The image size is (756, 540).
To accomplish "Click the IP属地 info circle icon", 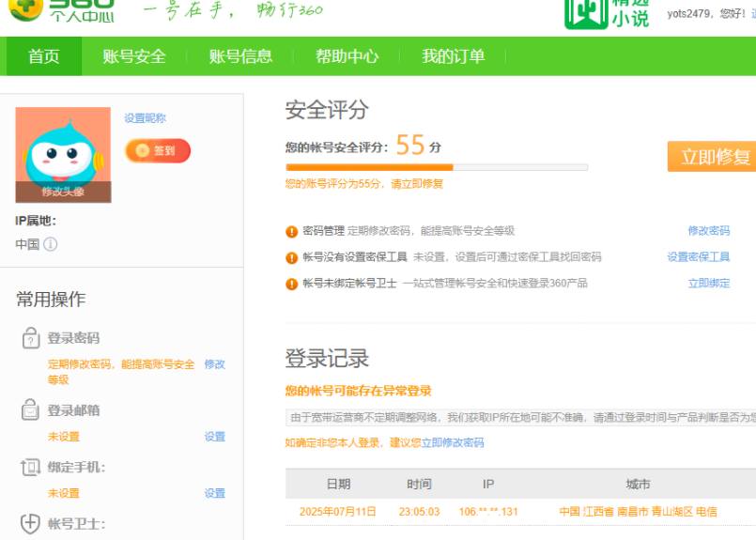I will (50, 244).
